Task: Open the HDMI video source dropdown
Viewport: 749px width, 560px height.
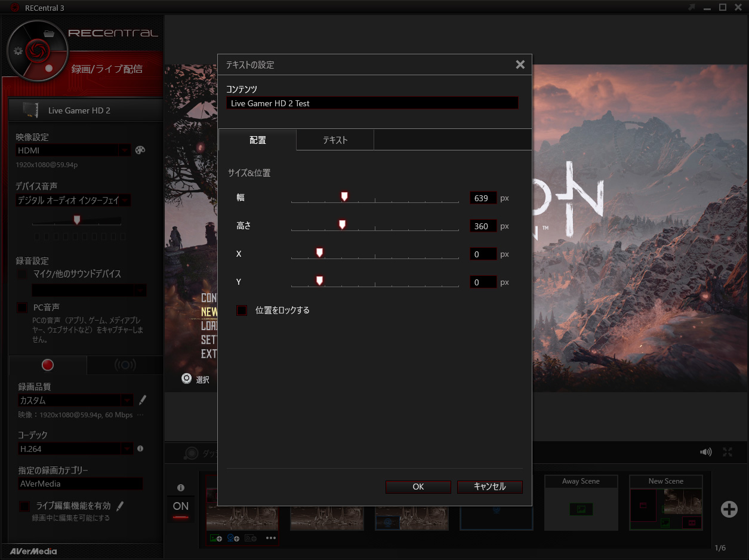Action: click(125, 150)
